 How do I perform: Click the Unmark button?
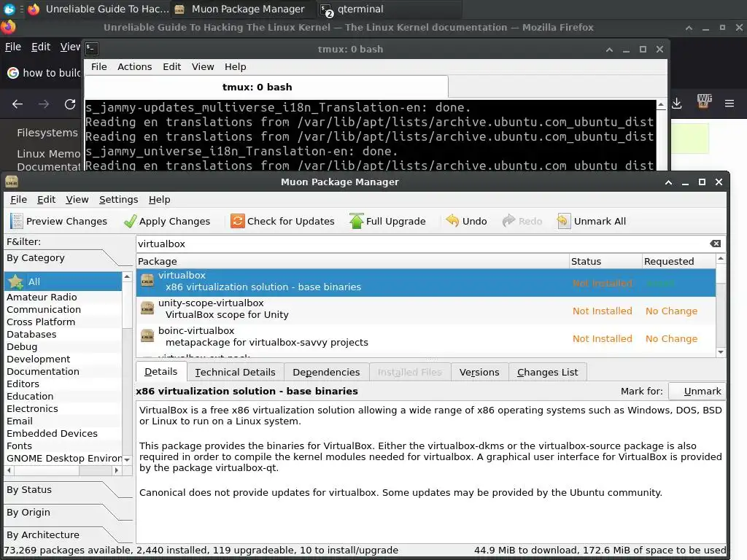[x=697, y=391]
